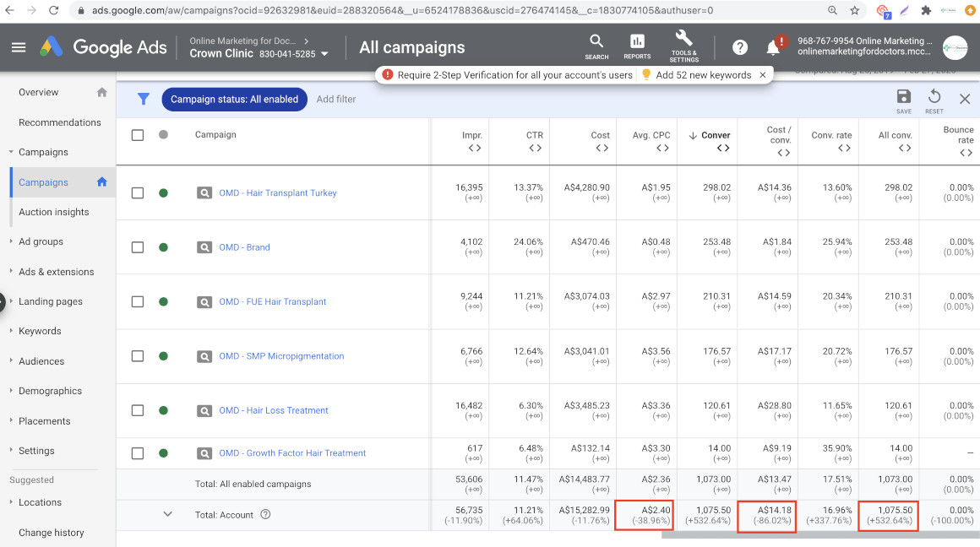
Task: Expand Audiences in sidebar
Action: coord(11,360)
